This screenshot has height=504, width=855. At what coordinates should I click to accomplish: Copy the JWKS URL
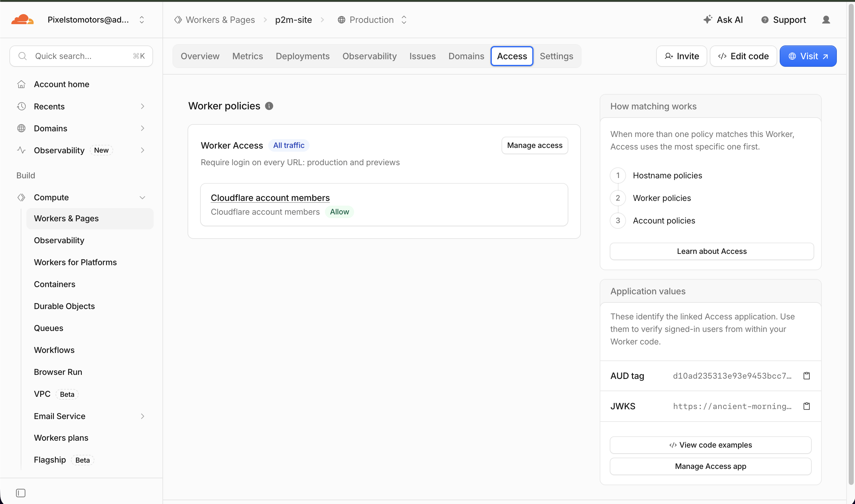pyautogui.click(x=806, y=406)
